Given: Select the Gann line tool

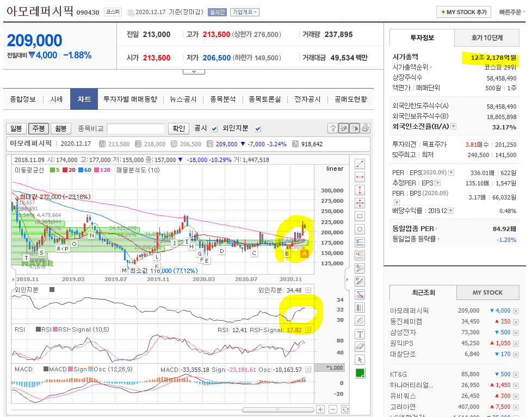Looking at the screenshot, I should pos(360,294).
